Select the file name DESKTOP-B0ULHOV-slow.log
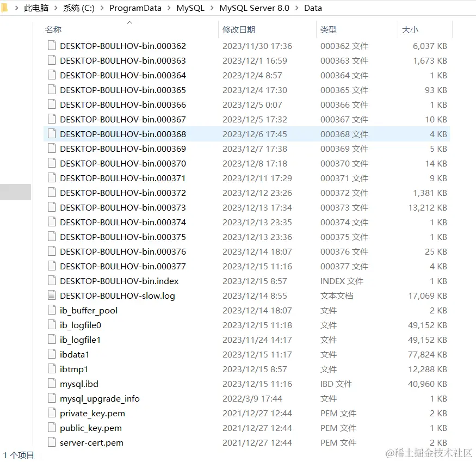This screenshot has width=476, height=462. click(x=118, y=296)
